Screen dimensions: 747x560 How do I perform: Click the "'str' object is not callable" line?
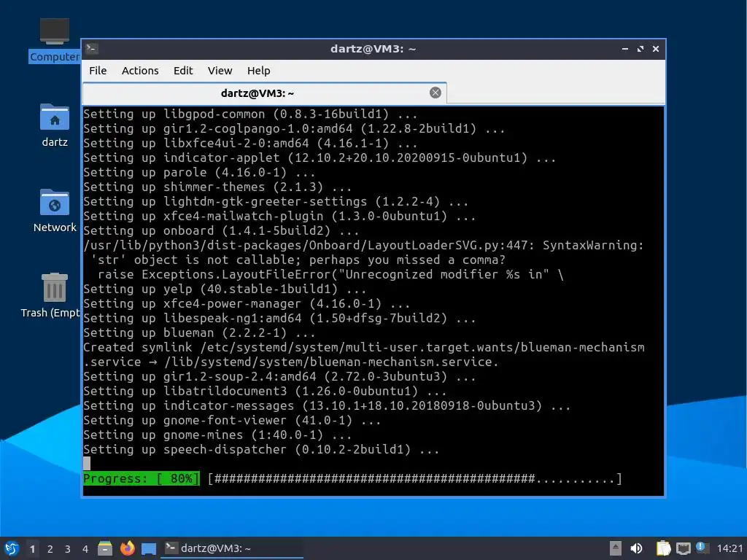[x=298, y=260]
